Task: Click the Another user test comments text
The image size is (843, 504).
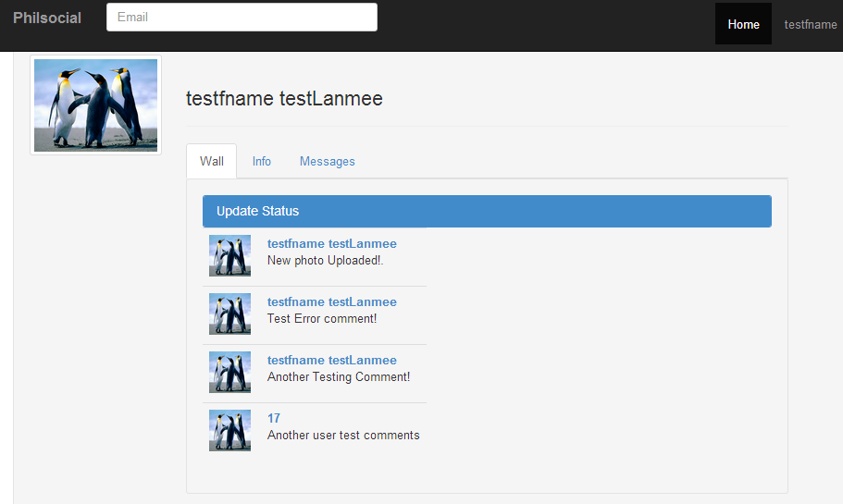Action: click(x=343, y=436)
